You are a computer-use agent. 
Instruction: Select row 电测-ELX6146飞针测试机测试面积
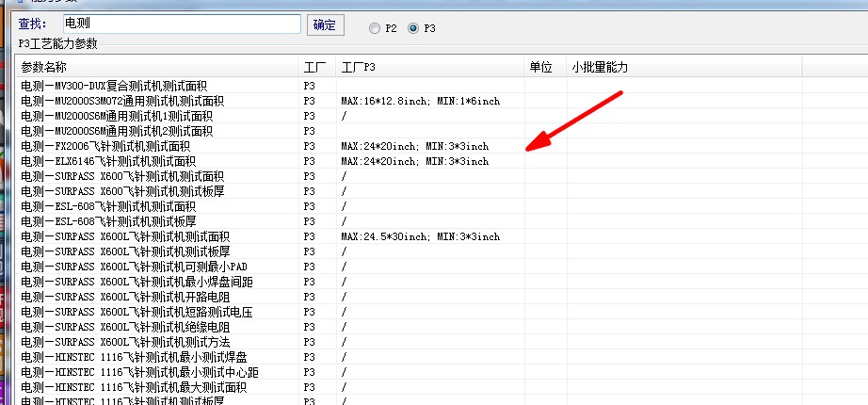[x=409, y=161]
